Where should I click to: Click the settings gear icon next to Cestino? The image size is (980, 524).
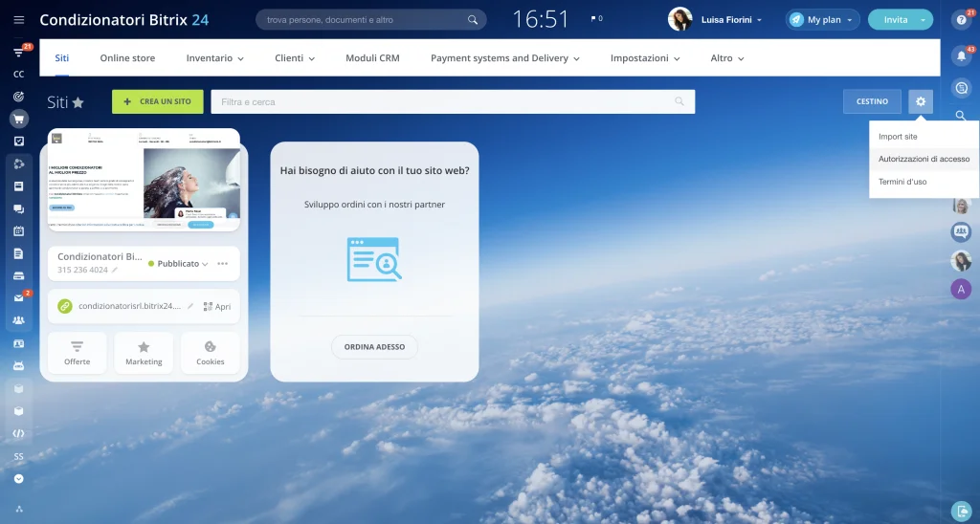920,101
